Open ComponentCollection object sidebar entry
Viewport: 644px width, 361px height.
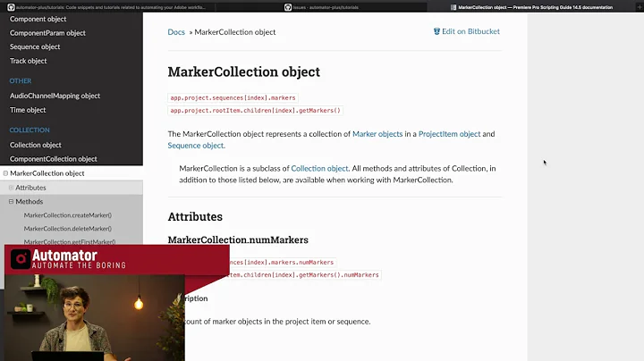click(x=54, y=159)
